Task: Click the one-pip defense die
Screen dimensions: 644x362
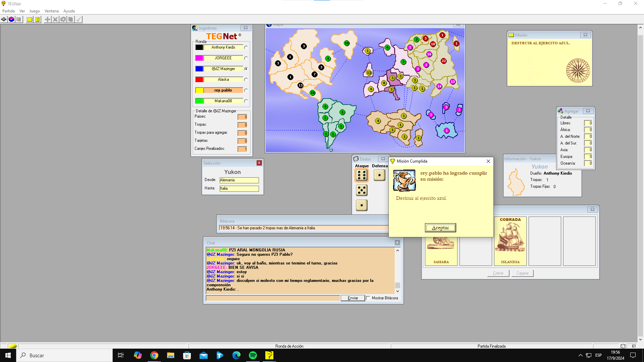Action: click(379, 175)
